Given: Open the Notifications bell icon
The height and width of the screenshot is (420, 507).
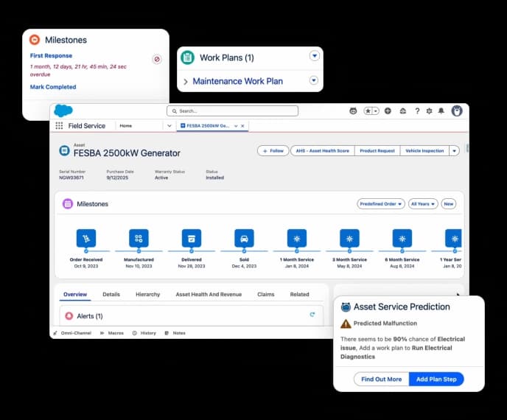Looking at the screenshot, I should click(x=441, y=111).
